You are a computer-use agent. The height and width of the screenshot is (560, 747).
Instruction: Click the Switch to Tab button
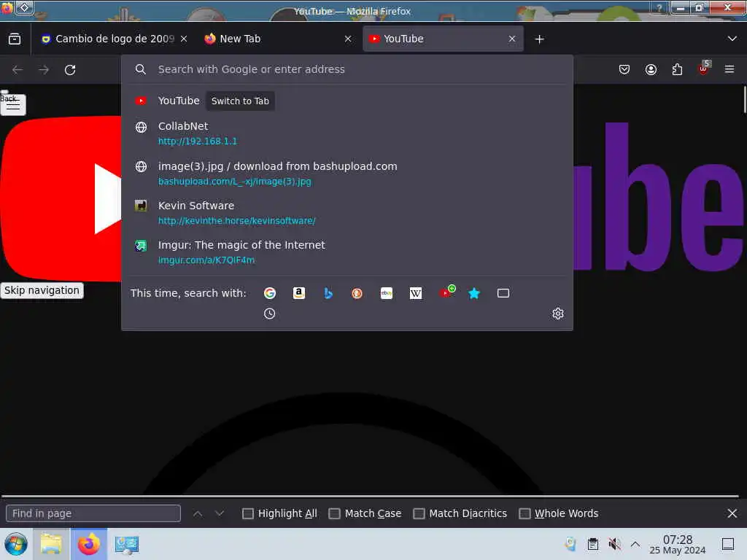[x=240, y=101]
